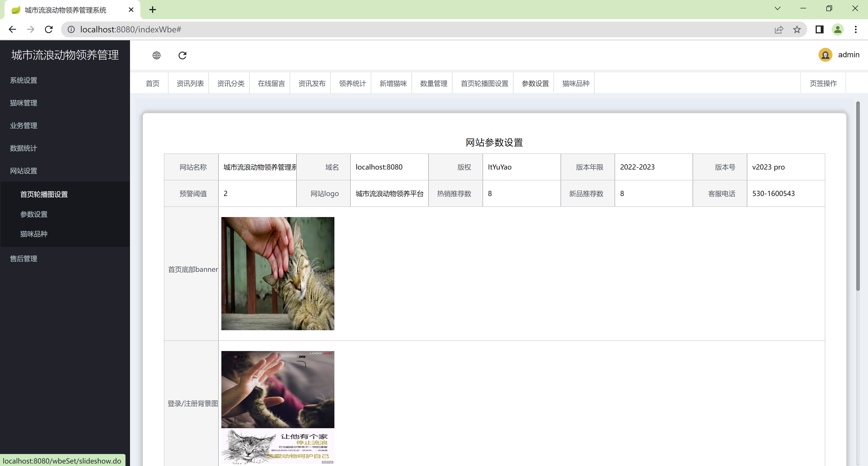This screenshot has width=868, height=466.
Task: Switch to the 资讯发布 tab
Action: (312, 83)
